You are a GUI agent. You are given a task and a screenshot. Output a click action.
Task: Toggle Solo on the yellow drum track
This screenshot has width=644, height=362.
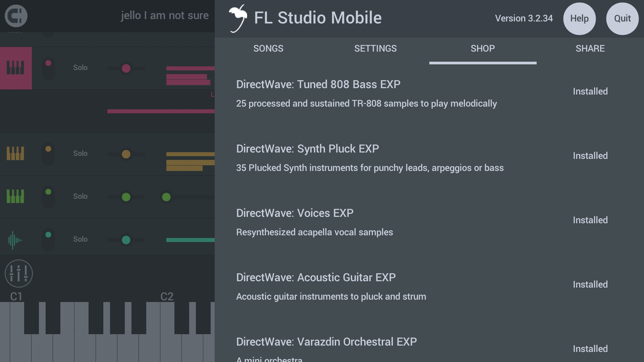[x=79, y=153]
